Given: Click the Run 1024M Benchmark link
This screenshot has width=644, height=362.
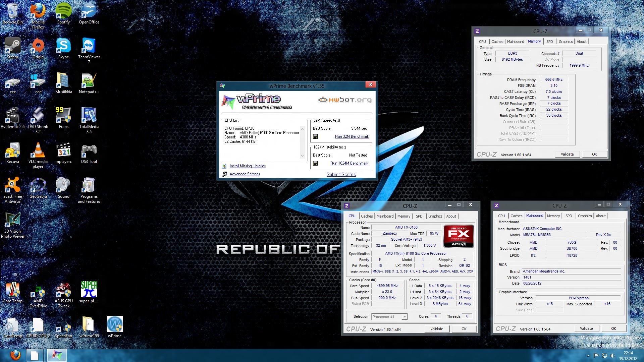Looking at the screenshot, I should [349, 163].
